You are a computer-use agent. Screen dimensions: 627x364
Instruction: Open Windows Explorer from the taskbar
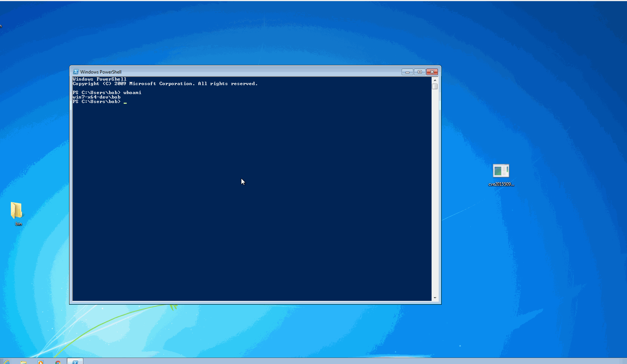click(23, 361)
